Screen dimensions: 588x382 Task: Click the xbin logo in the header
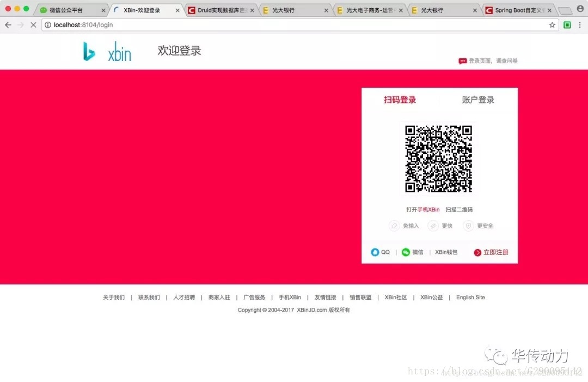107,51
